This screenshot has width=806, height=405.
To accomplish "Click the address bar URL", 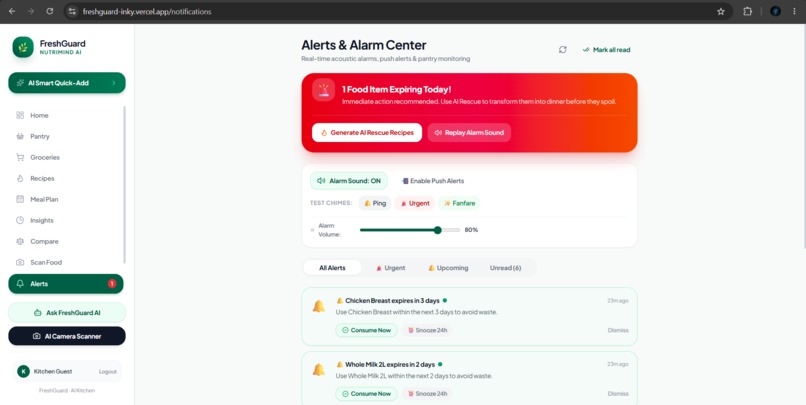I will tap(147, 11).
